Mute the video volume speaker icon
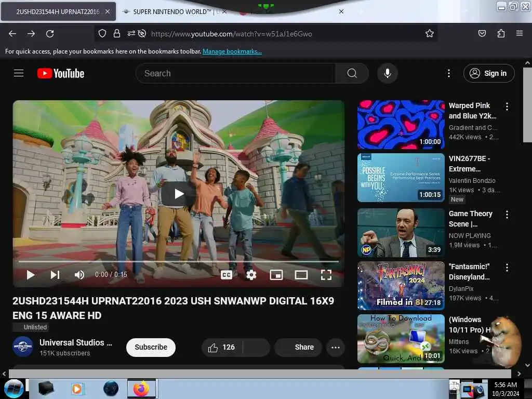The image size is (532, 399). [x=79, y=275]
